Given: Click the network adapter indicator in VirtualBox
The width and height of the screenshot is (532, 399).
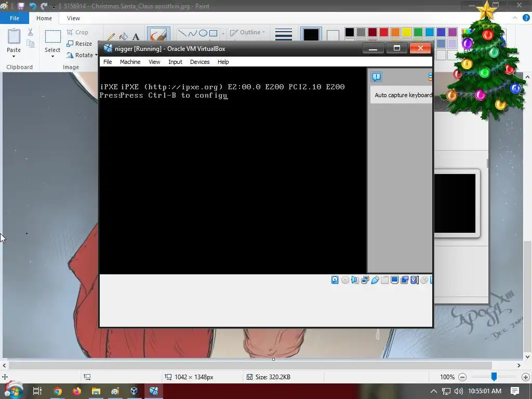Looking at the screenshot, I should point(365,280).
